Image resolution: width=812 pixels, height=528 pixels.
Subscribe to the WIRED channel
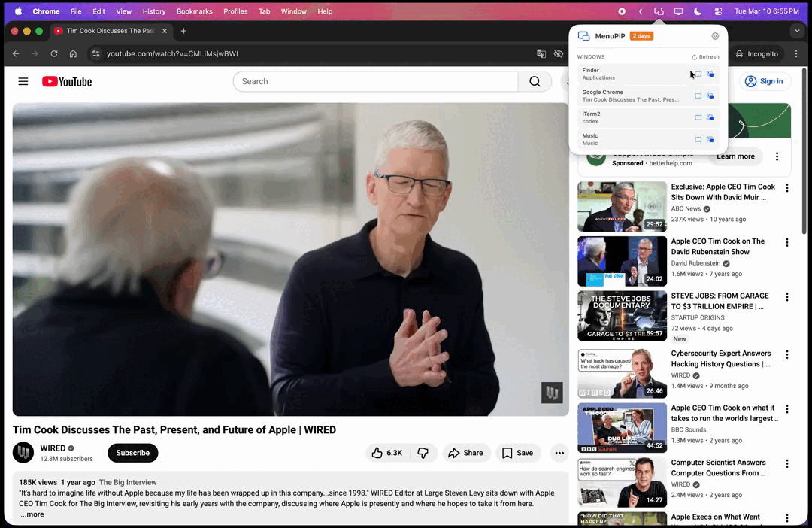(132, 453)
